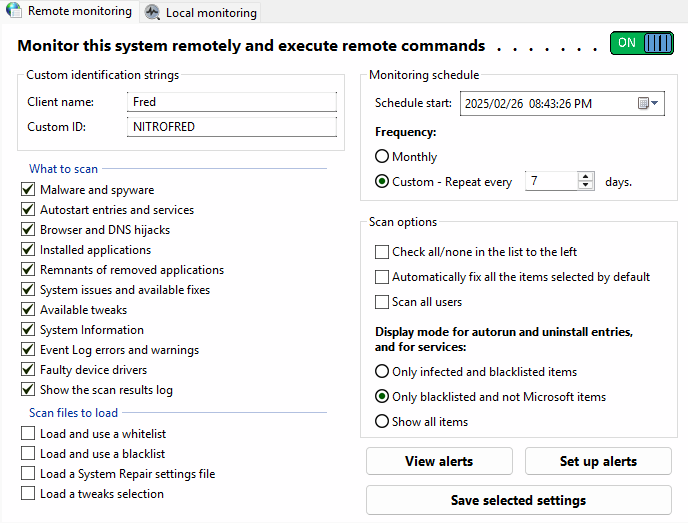The width and height of the screenshot is (688, 523).
Task: Click the Client name field with Fred
Action: tap(232, 102)
